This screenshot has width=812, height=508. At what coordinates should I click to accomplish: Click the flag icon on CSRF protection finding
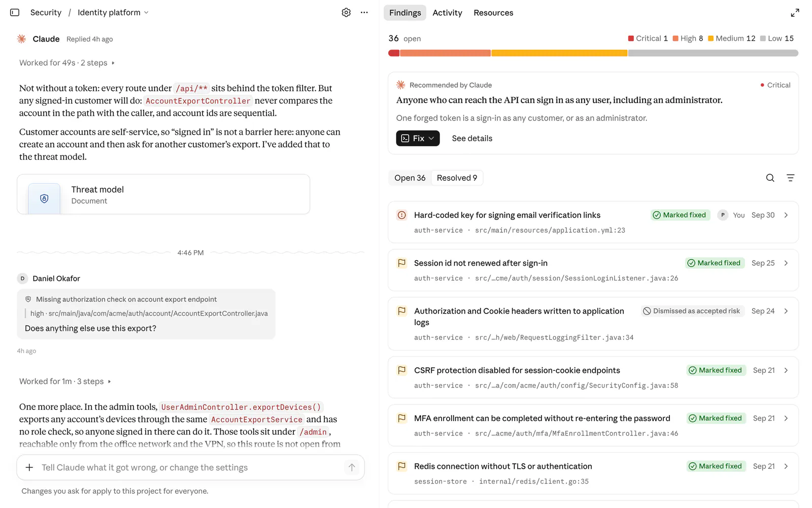tap(401, 370)
